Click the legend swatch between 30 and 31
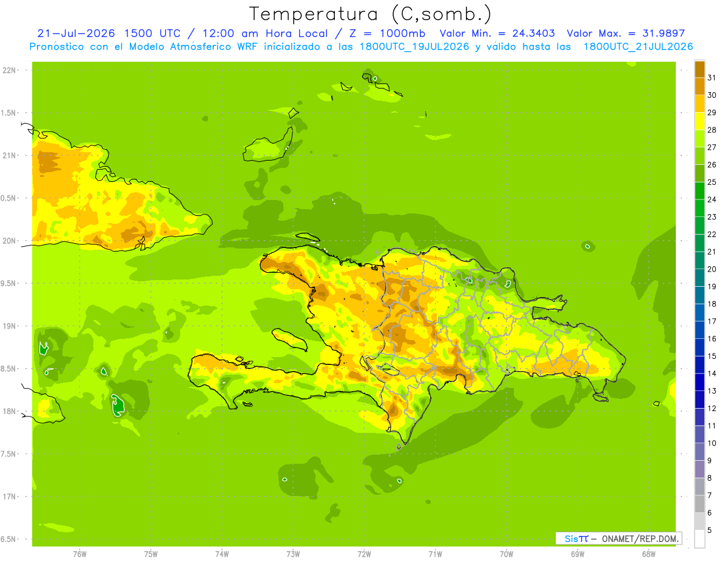The image size is (728, 562). point(699,86)
